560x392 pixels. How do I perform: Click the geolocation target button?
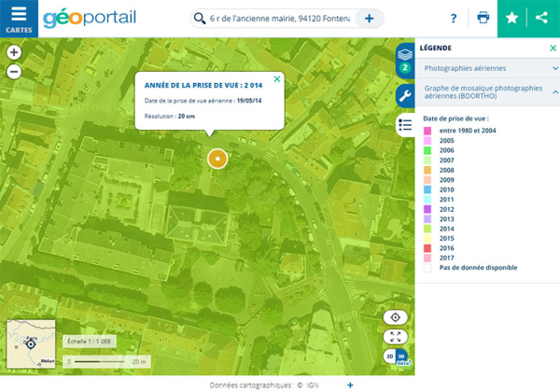click(x=396, y=317)
